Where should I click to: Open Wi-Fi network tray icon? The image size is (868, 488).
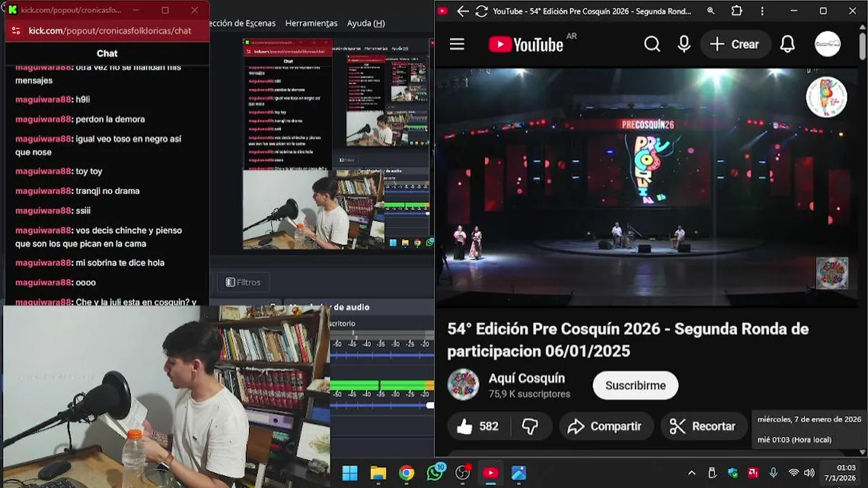click(793, 473)
